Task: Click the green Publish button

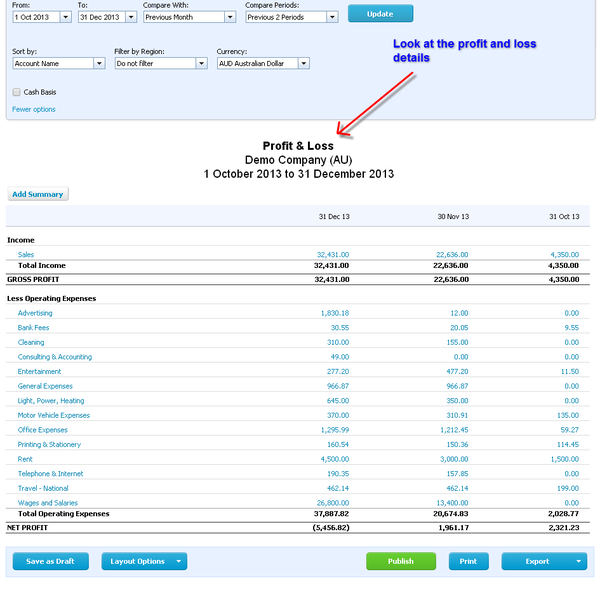Action: tap(400, 561)
